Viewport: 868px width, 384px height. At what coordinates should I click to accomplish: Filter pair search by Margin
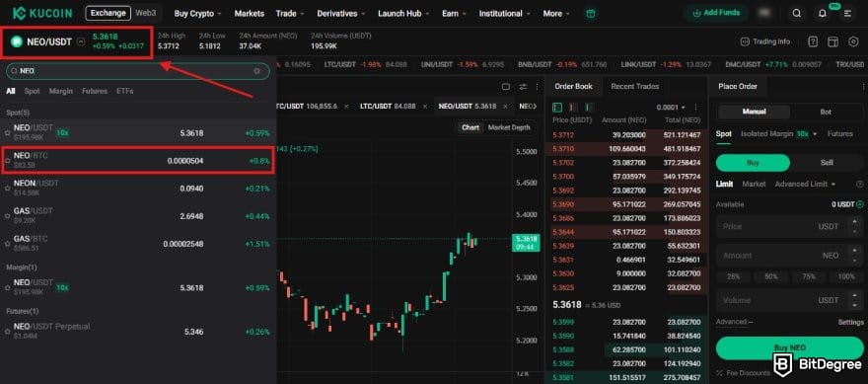(x=61, y=91)
